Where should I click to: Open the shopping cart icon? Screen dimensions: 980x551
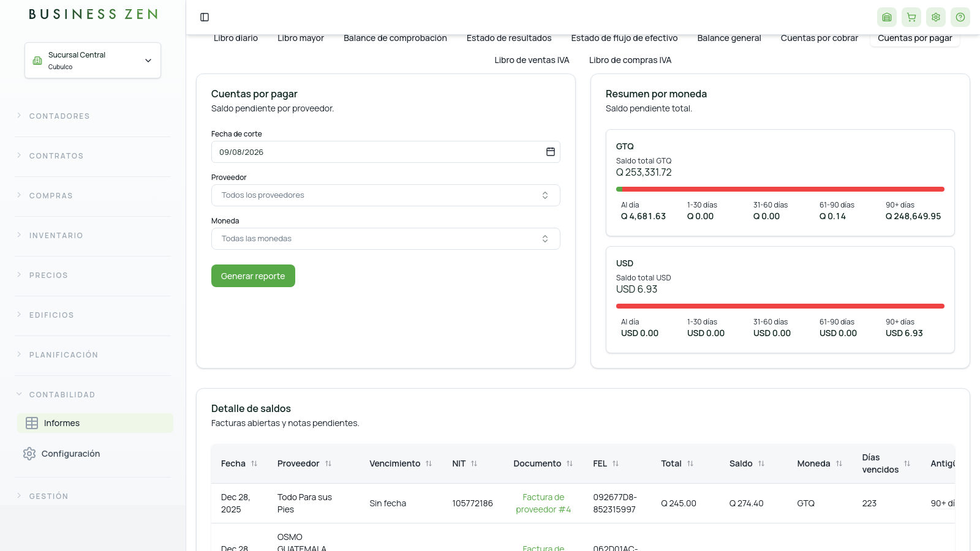(911, 17)
